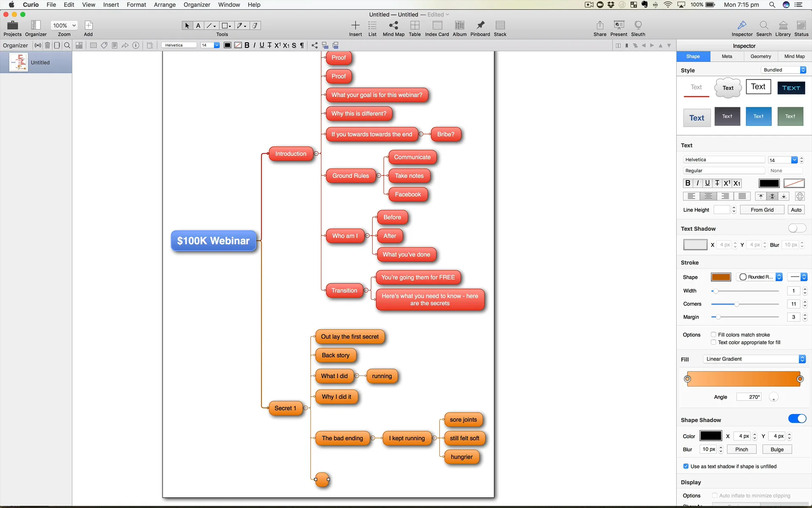Image resolution: width=812 pixels, height=508 pixels.
Task: Switch to the Meta inspector tab
Action: (x=727, y=56)
